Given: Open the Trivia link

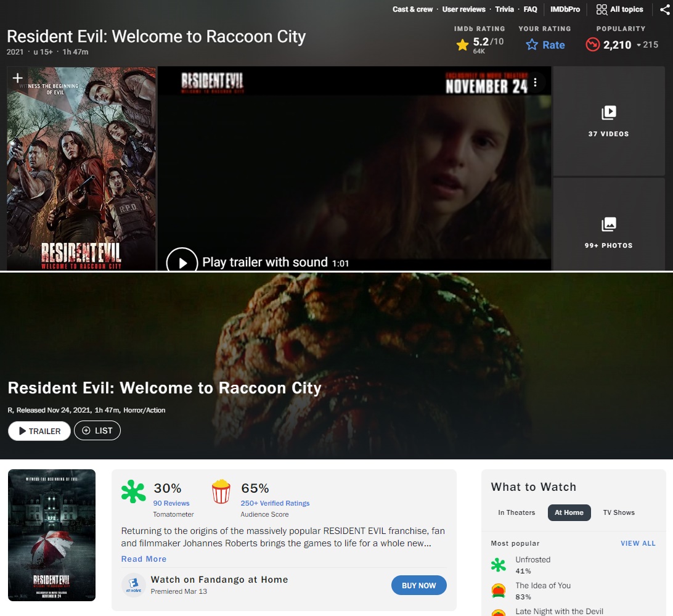Looking at the screenshot, I should coord(504,9).
